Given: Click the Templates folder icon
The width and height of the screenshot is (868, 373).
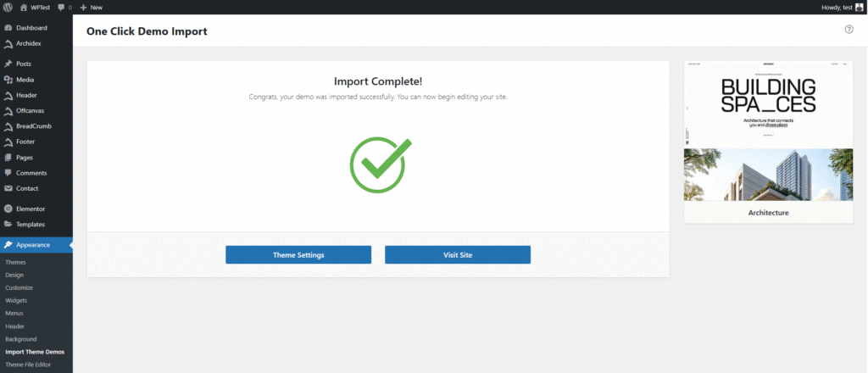Looking at the screenshot, I should pos(8,225).
